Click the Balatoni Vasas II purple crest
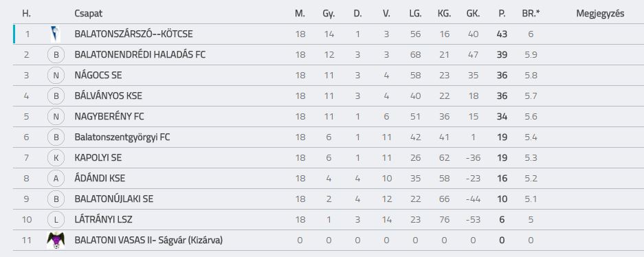The image size is (644, 257). [x=56, y=241]
